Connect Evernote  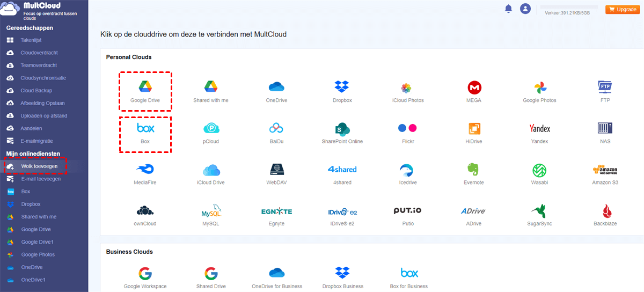(474, 174)
